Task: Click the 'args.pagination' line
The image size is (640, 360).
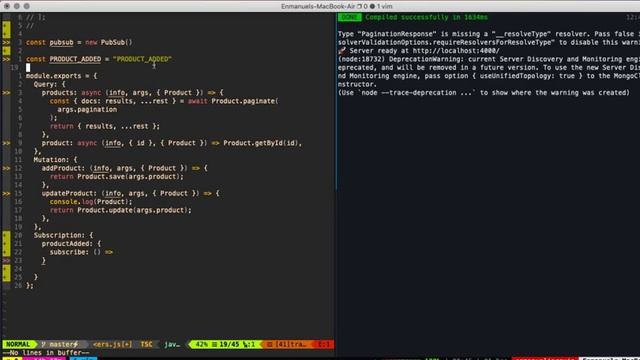Action: (87, 109)
